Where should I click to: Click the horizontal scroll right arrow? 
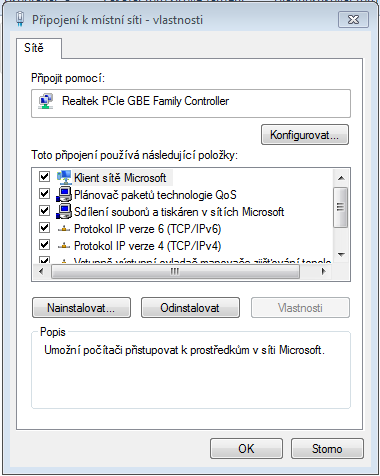[323, 272]
